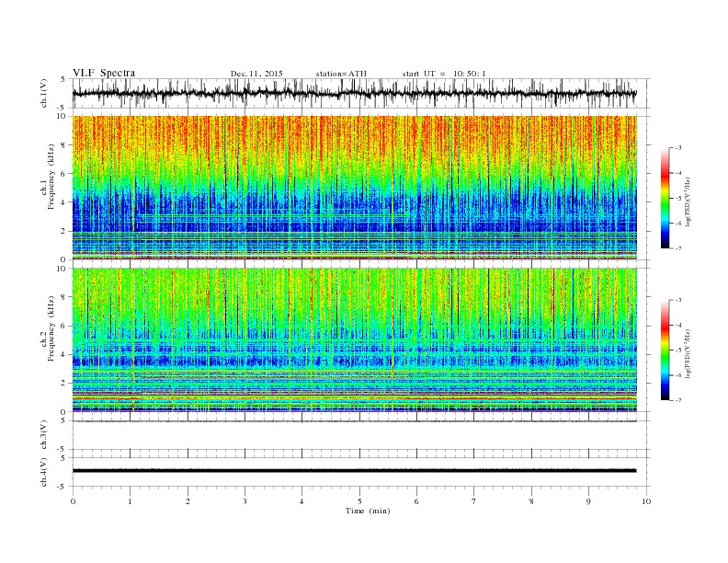Click time axis tick label "5"
The image size is (728, 563).
coord(359,501)
